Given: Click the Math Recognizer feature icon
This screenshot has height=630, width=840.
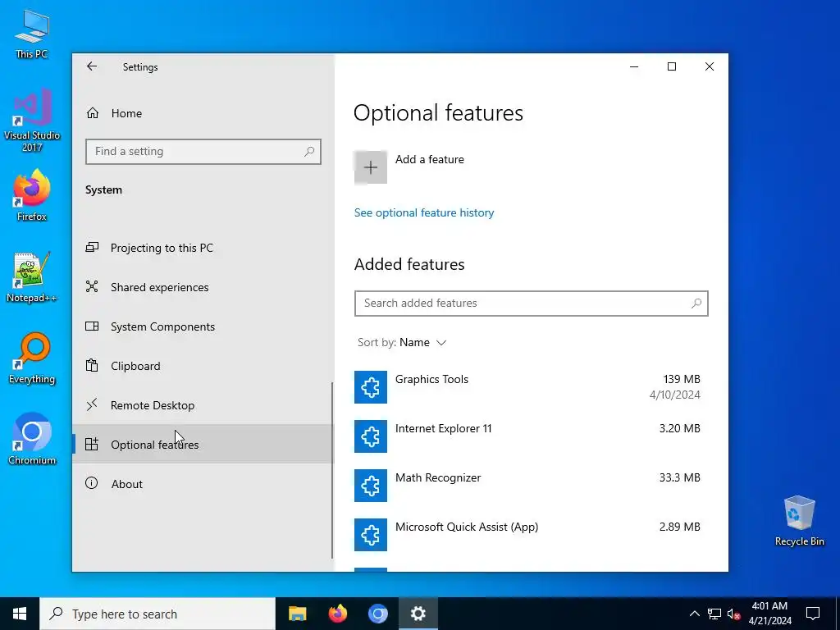Looking at the screenshot, I should tap(371, 486).
